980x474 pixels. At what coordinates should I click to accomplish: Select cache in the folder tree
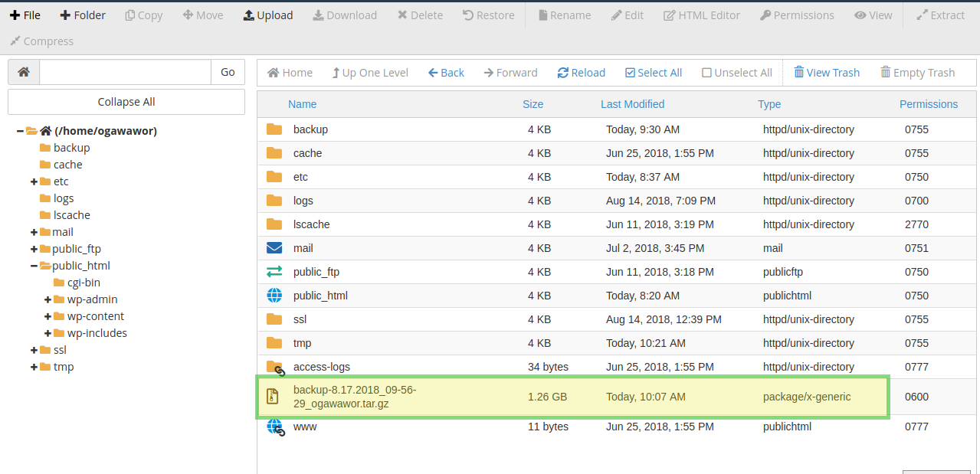click(67, 165)
